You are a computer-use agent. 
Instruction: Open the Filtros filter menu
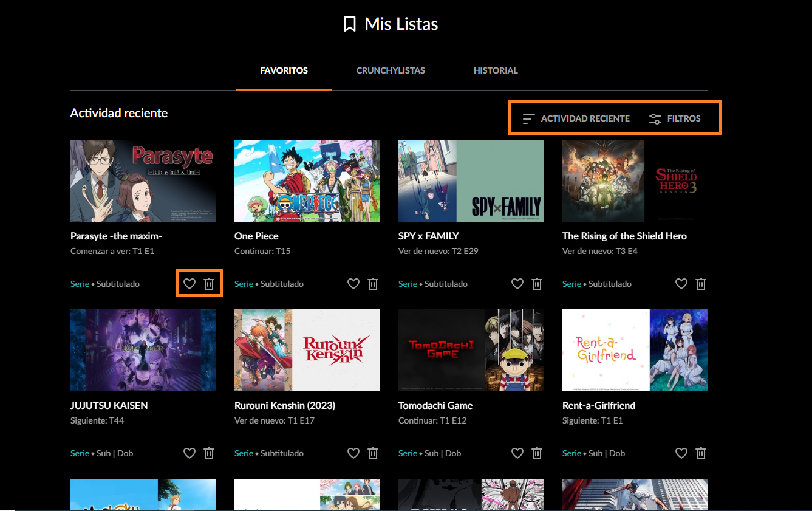675,118
